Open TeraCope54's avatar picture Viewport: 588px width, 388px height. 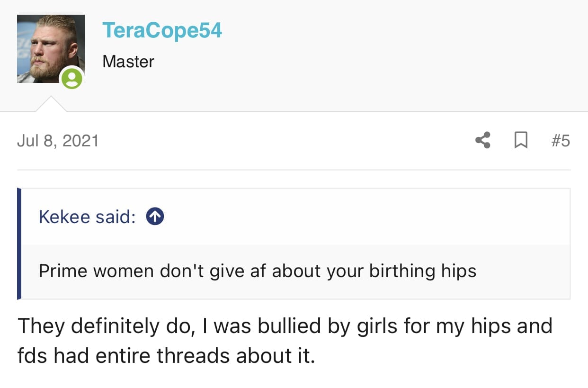click(47, 46)
